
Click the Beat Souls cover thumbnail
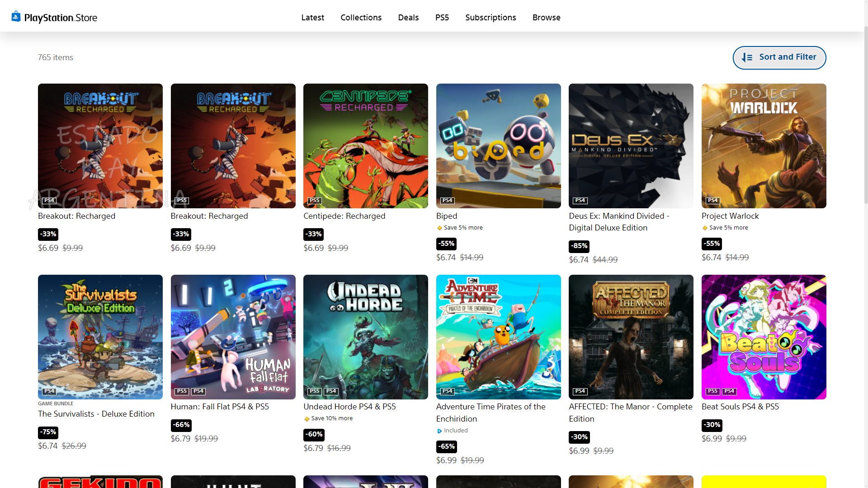click(x=764, y=337)
